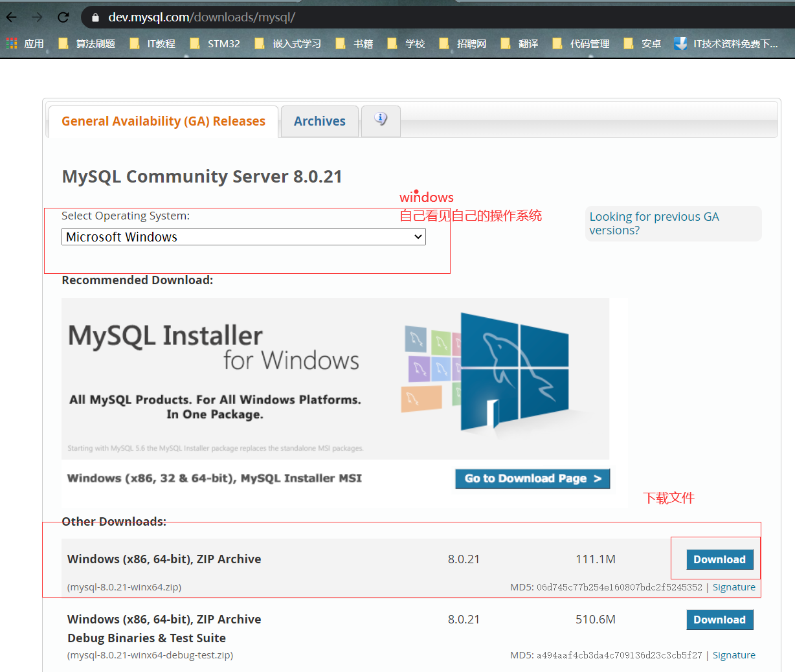Click the browser forward arrow
This screenshot has width=795, height=672.
tap(37, 17)
